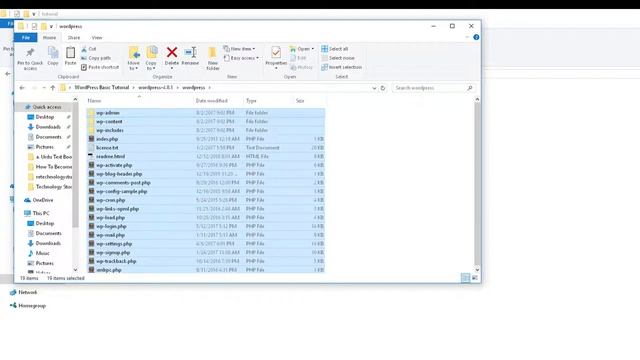The height and width of the screenshot is (360, 640).
Task: Click the Up one level arrow
Action: [53, 88]
